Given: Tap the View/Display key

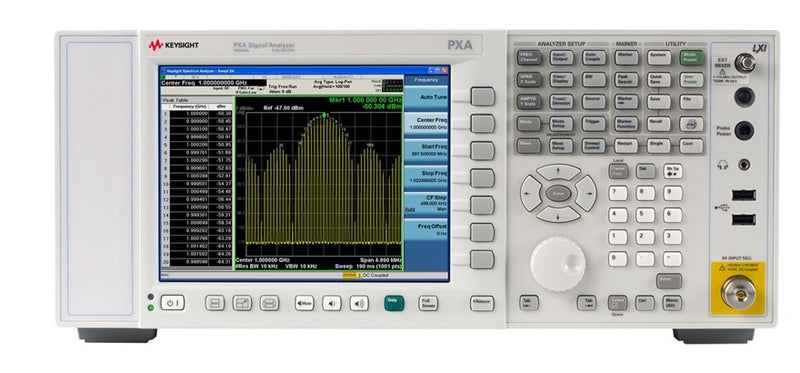Looking at the screenshot, I should (561, 79).
